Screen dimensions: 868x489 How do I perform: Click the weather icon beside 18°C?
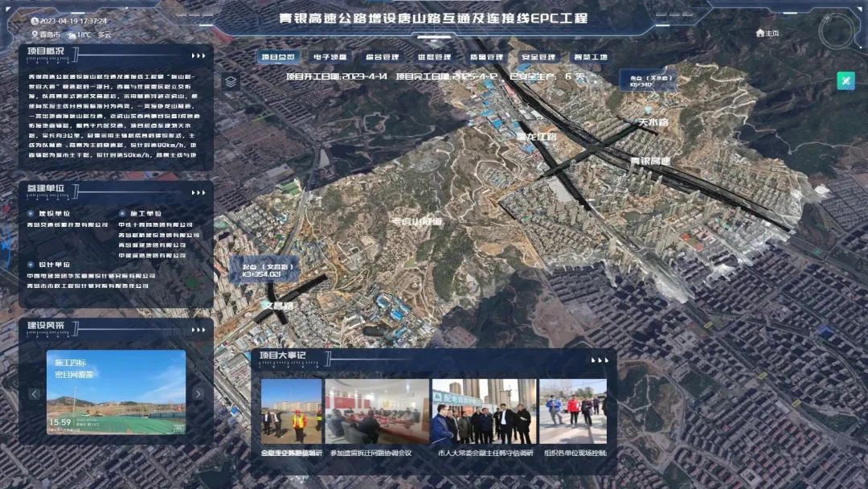[71, 35]
